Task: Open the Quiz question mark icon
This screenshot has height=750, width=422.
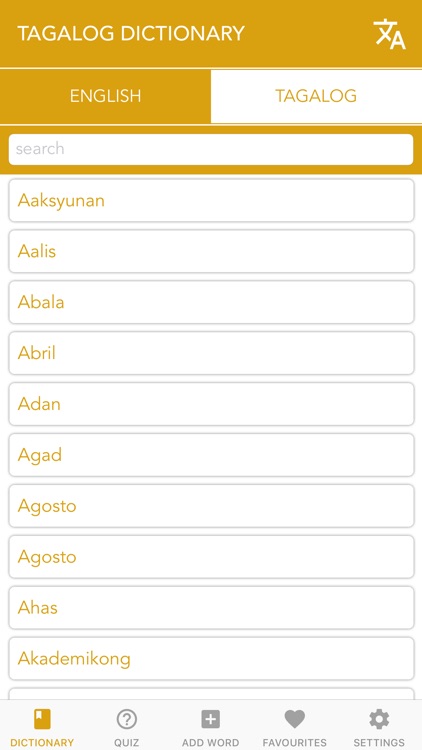Action: click(126, 719)
